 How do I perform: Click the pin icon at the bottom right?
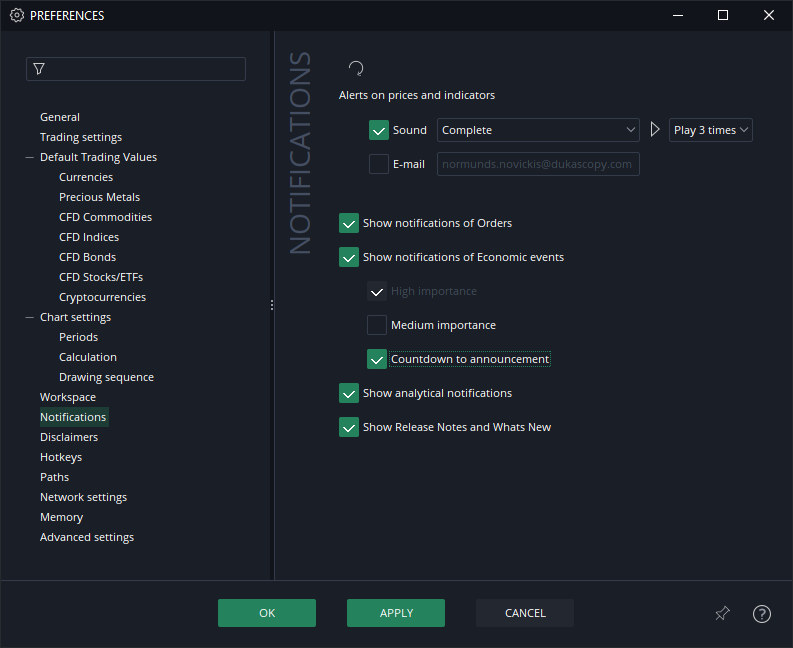pos(722,614)
